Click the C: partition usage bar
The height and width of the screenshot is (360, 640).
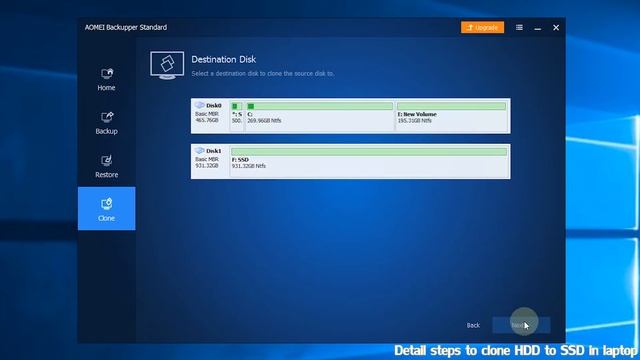tap(320, 106)
